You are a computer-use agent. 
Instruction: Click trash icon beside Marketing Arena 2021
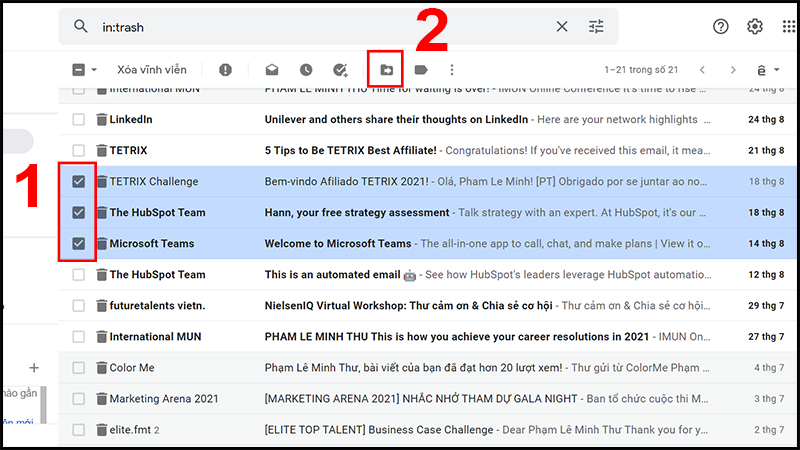[x=102, y=399]
